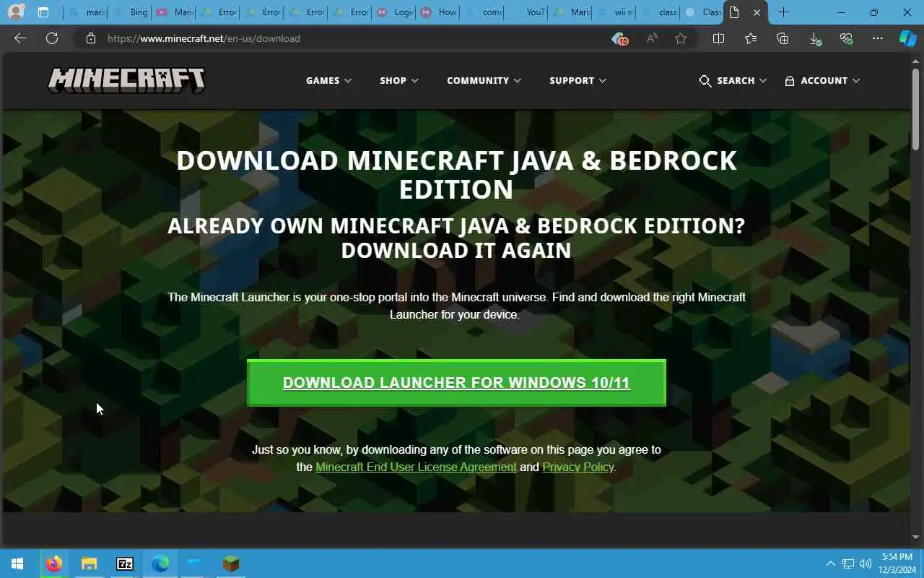
Task: Open the clock showing 5:54 PM
Action: click(897, 564)
